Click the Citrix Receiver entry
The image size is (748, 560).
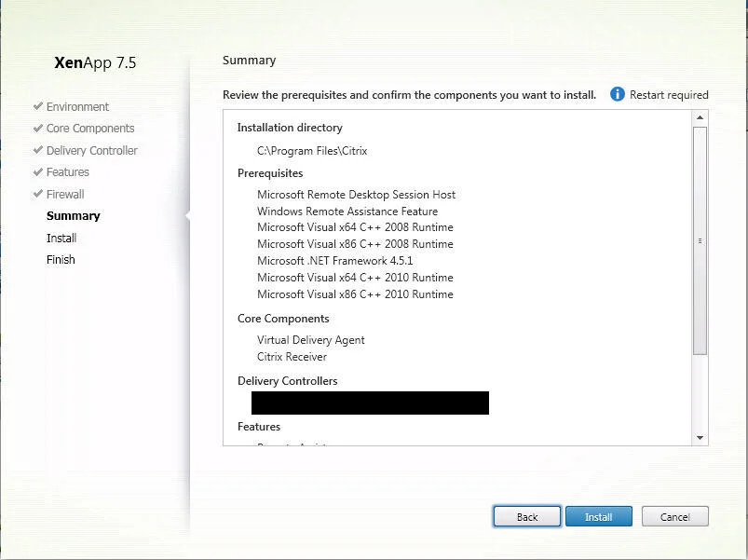point(292,357)
